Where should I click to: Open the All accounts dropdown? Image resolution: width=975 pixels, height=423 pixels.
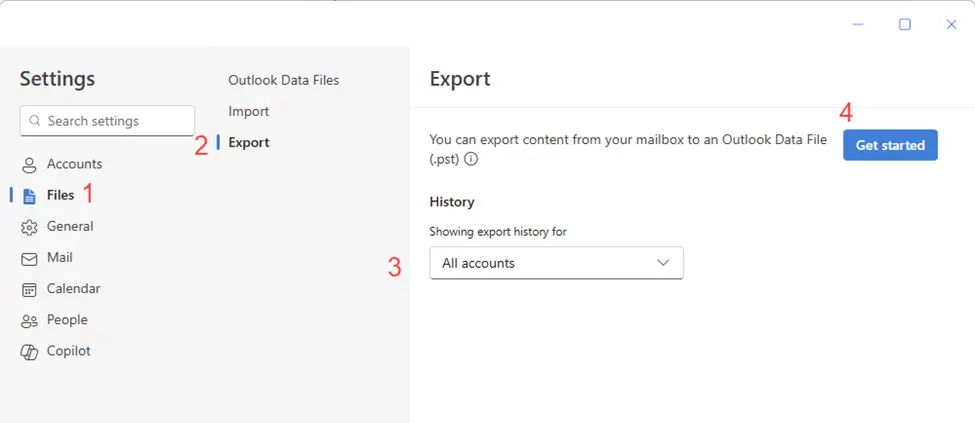(x=557, y=263)
